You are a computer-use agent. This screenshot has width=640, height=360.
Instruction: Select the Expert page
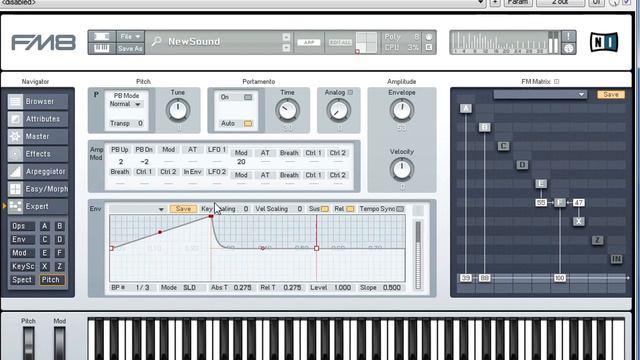point(38,207)
